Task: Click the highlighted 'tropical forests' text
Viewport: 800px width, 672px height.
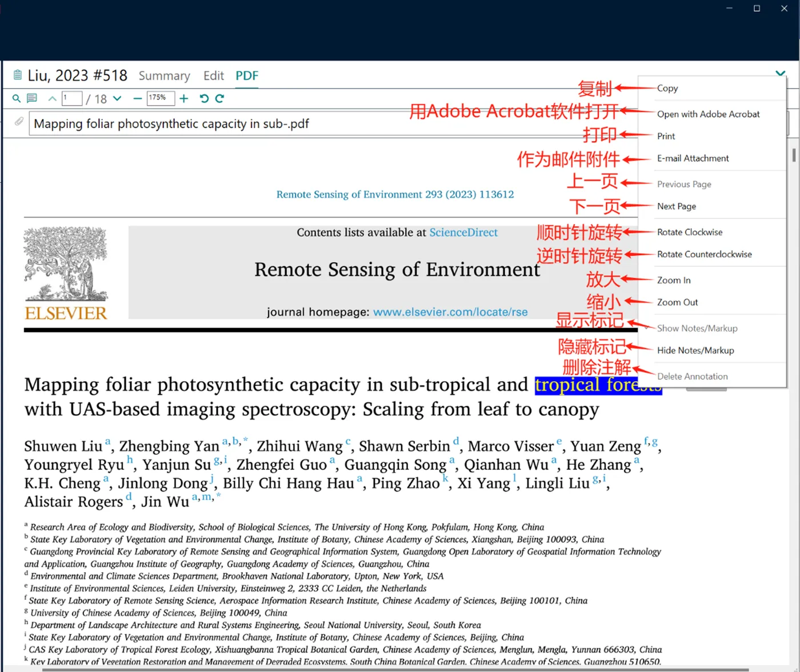Action: (x=598, y=385)
